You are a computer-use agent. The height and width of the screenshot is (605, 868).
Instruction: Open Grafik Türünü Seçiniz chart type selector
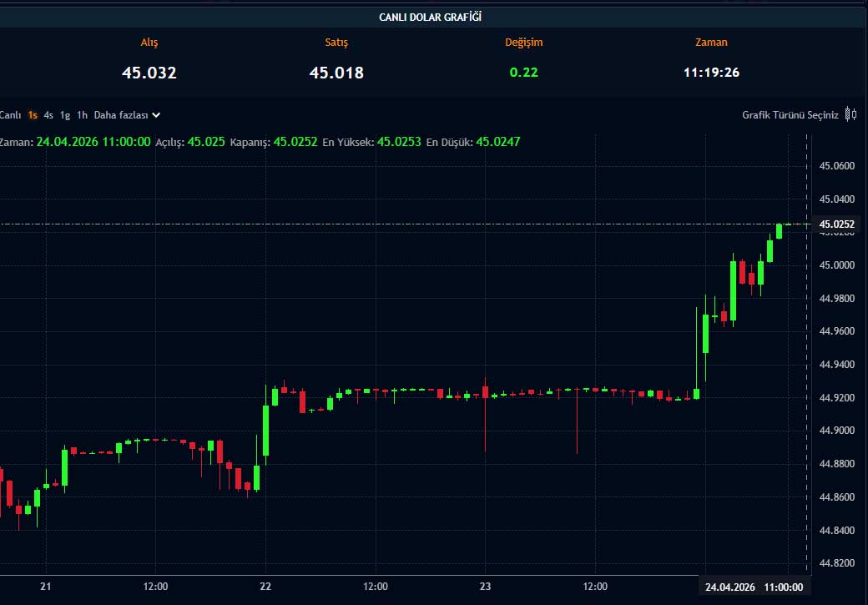tap(790, 115)
